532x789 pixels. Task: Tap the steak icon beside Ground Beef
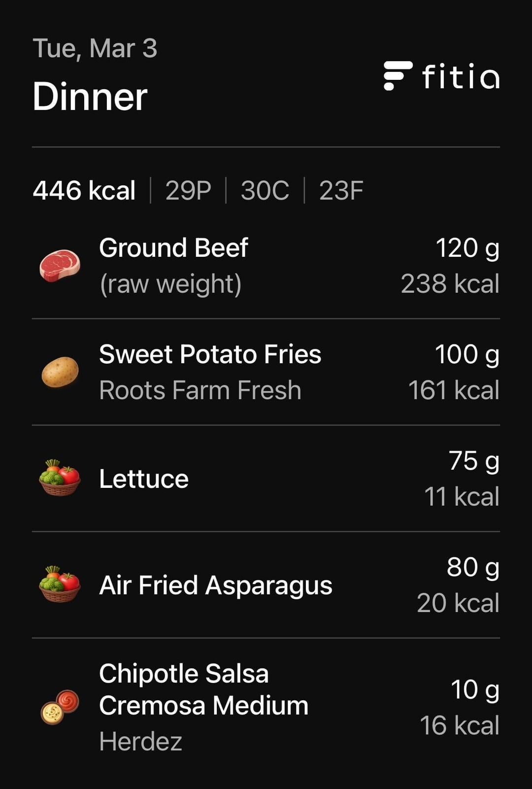(x=60, y=266)
